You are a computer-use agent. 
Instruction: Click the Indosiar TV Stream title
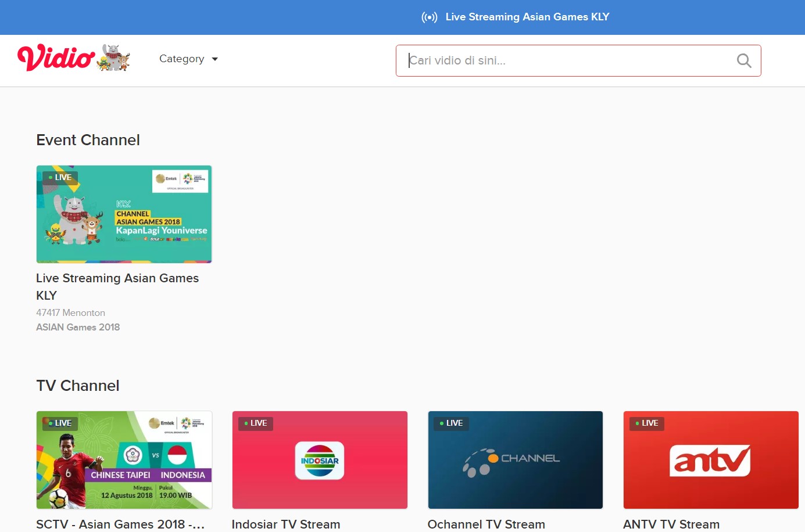point(286,524)
